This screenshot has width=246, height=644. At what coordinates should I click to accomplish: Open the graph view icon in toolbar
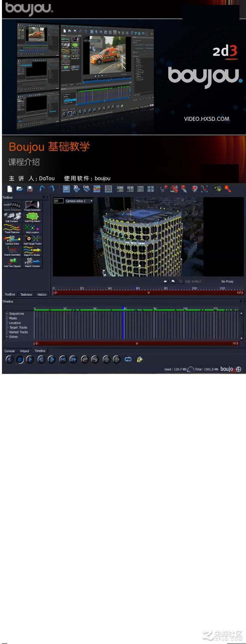pos(97,189)
